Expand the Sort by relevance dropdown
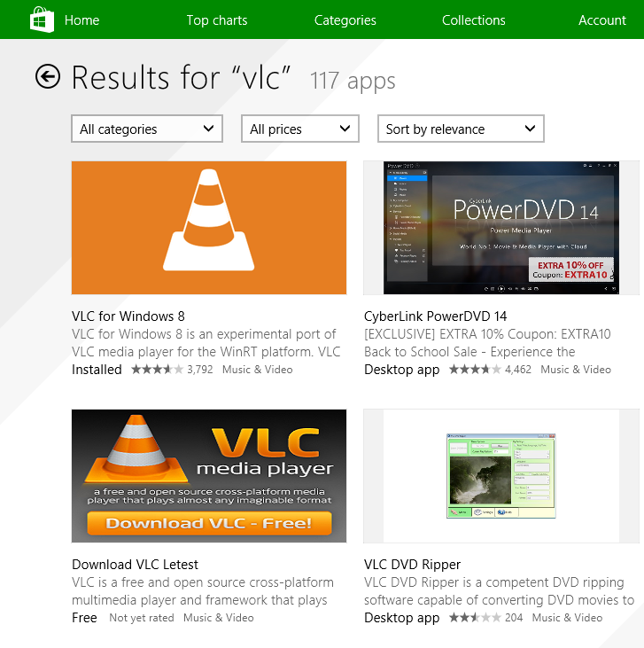This screenshot has width=644, height=648. 461,129
